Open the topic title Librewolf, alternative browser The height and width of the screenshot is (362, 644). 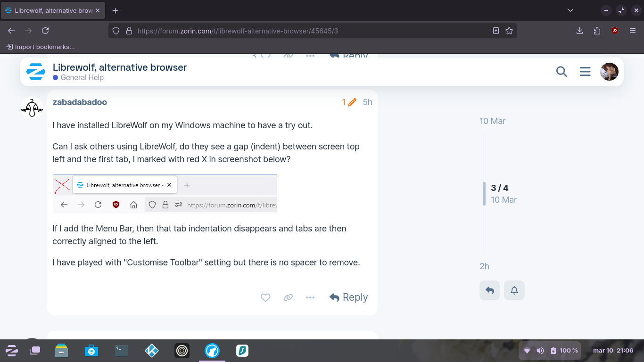(x=120, y=67)
